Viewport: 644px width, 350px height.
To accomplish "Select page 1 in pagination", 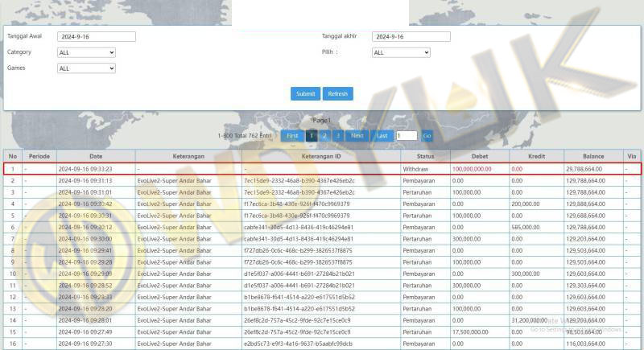I will [312, 136].
